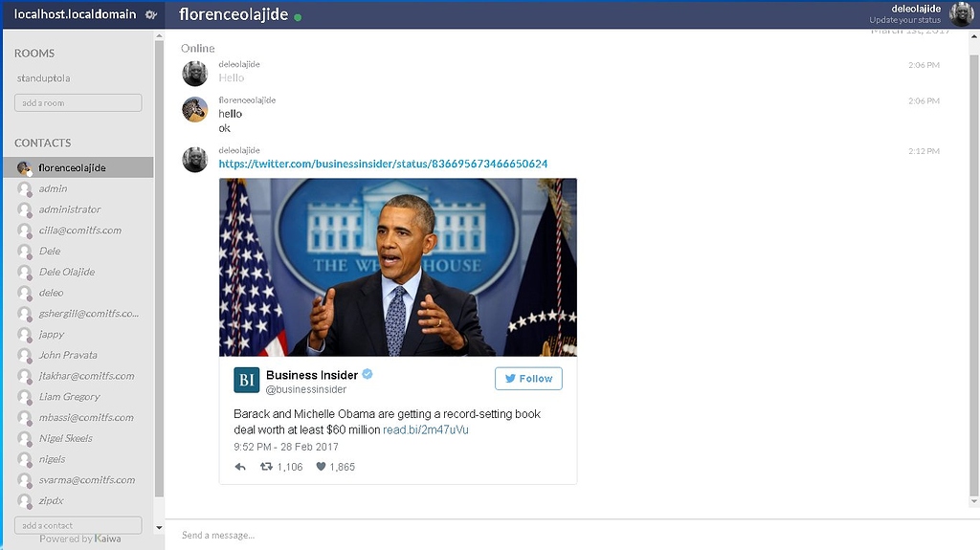980x550 pixels.
Task: Click the avatar icon for contact zipdx
Action: click(24, 500)
